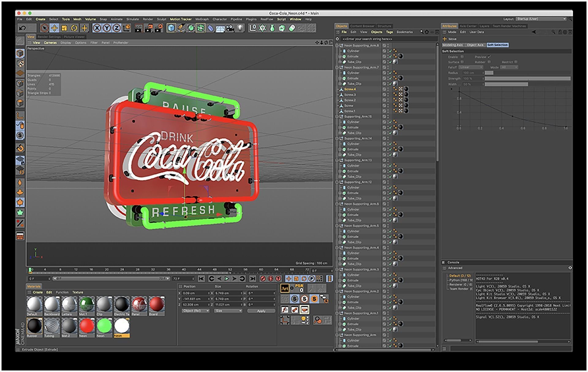The width and height of the screenshot is (588, 372).
Task: Toggle the Rubber checkbox
Action: click(489, 62)
